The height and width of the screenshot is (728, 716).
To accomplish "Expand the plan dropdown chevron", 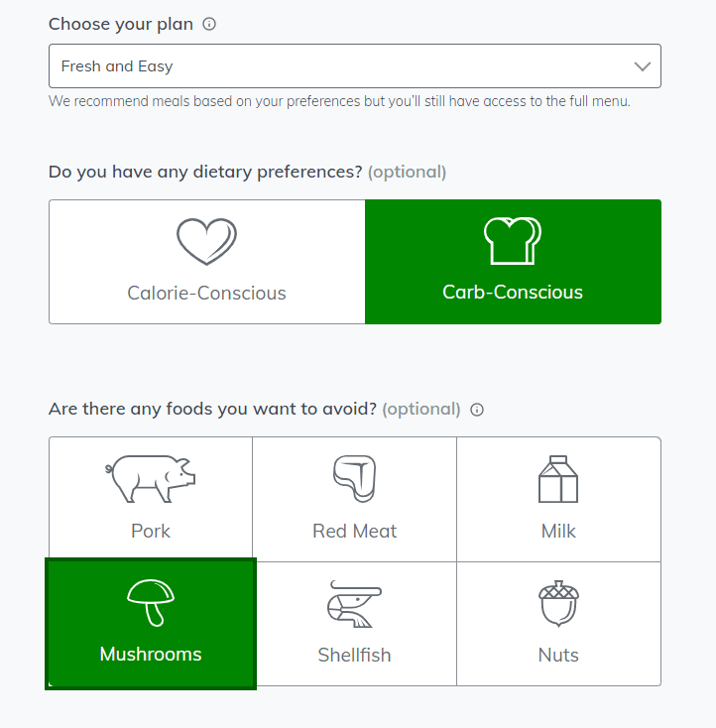I will click(643, 66).
